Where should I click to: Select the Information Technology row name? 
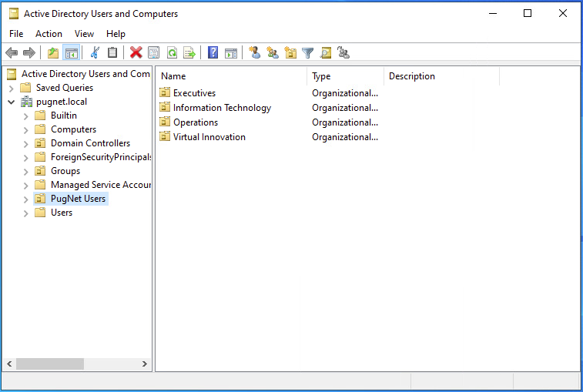[222, 108]
